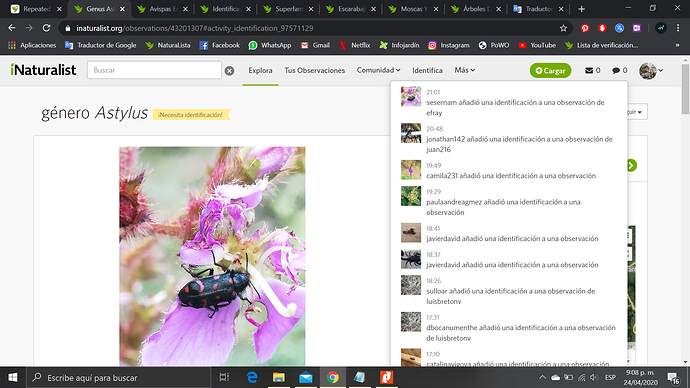Open javierdavid's 18:37 notification thumbnail
690x388 pixels.
(411, 259)
